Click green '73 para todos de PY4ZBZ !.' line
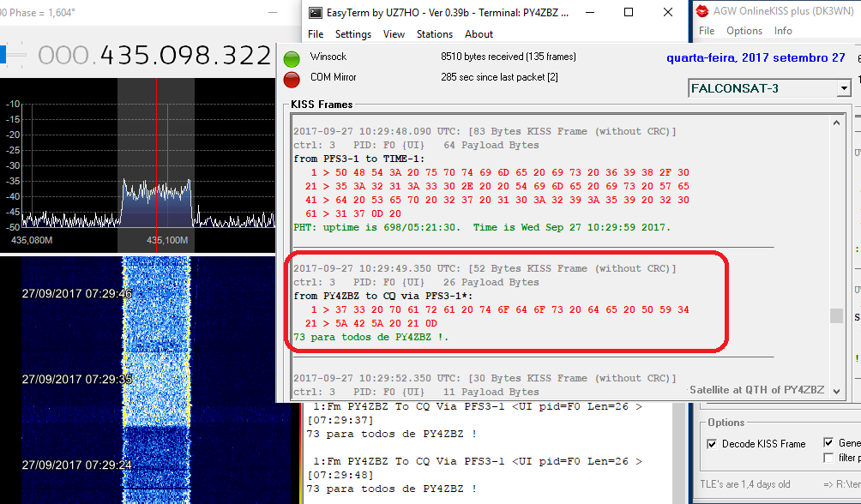The width and height of the screenshot is (861, 504). tap(370, 337)
